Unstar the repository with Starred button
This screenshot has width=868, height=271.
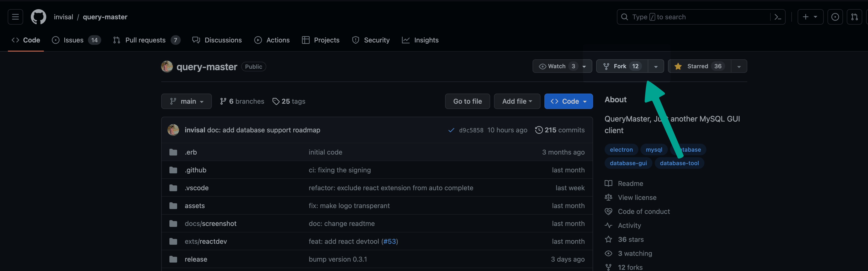700,66
